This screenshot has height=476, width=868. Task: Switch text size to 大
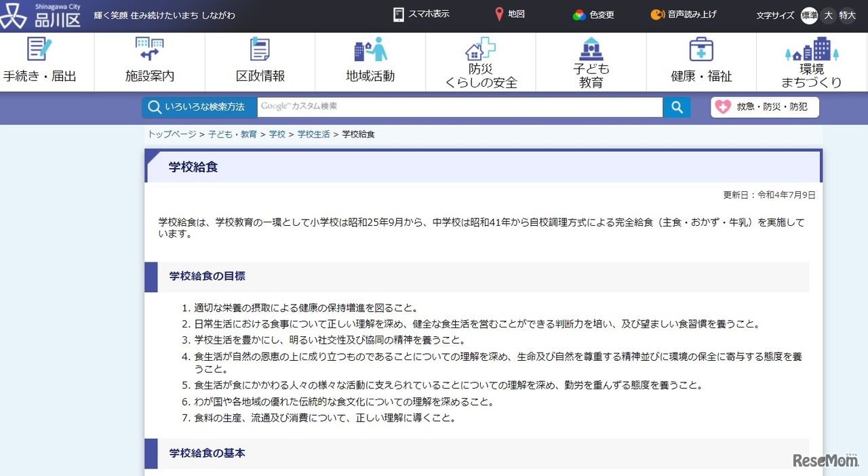tap(828, 15)
